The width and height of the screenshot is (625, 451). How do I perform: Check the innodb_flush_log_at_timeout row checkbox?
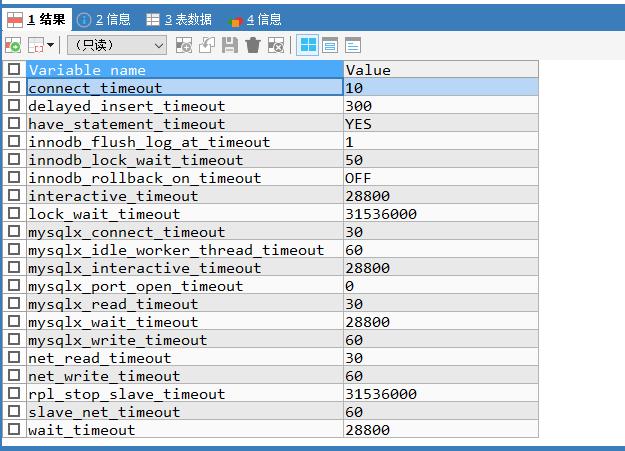pyautogui.click(x=14, y=141)
